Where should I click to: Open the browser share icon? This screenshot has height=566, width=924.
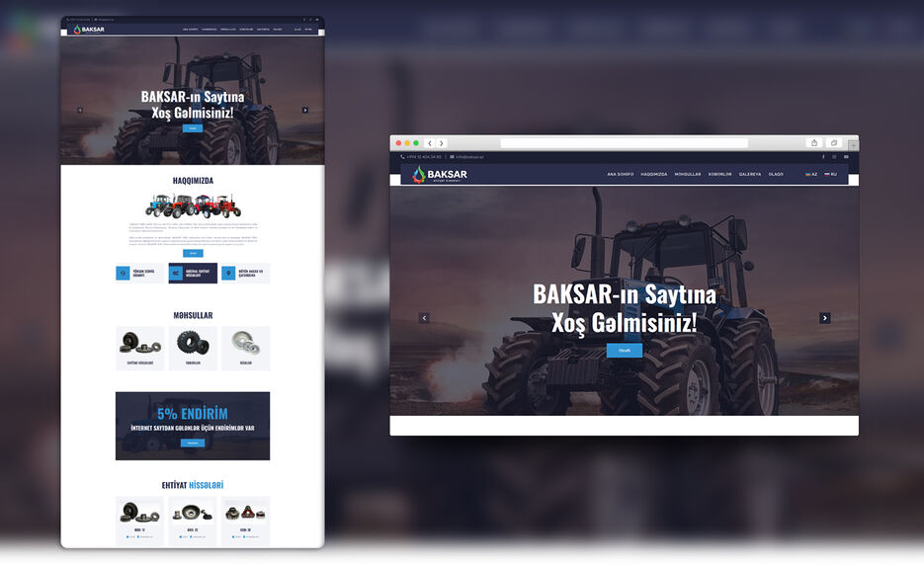tap(813, 142)
